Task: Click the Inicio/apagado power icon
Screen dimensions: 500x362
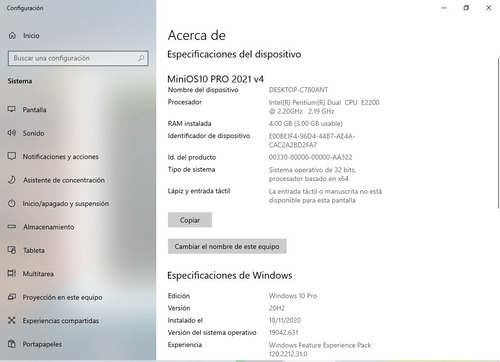Action: 12,203
